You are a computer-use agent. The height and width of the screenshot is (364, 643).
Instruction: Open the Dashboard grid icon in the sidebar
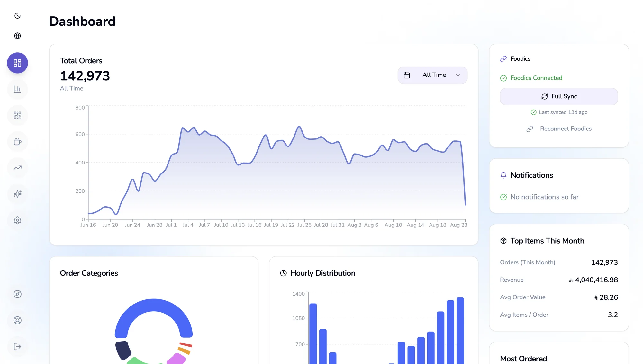17,63
